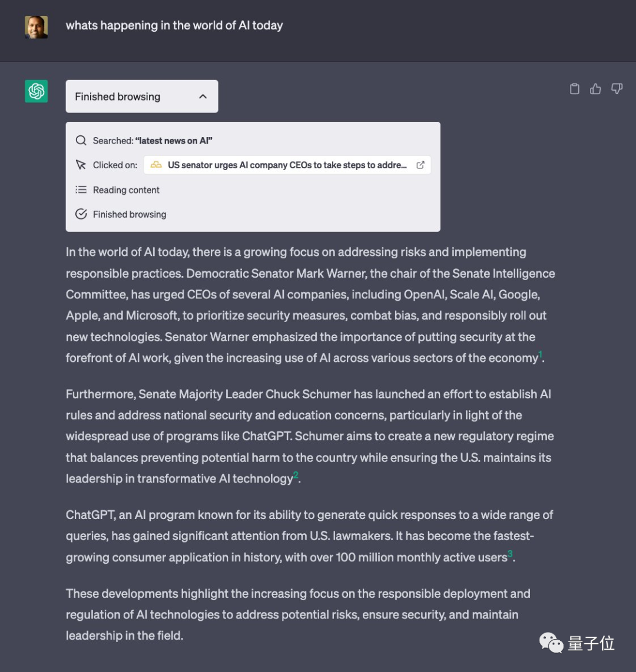Open citation 3 after the ChatGPT paragraph
The width and height of the screenshot is (636, 672).
[x=510, y=553]
